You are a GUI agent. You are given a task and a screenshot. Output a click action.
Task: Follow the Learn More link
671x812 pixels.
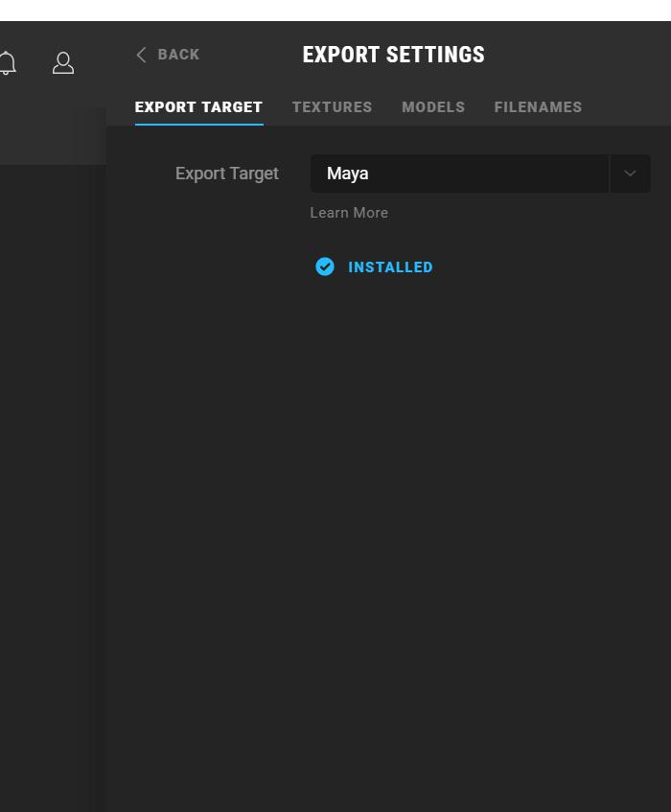point(349,213)
